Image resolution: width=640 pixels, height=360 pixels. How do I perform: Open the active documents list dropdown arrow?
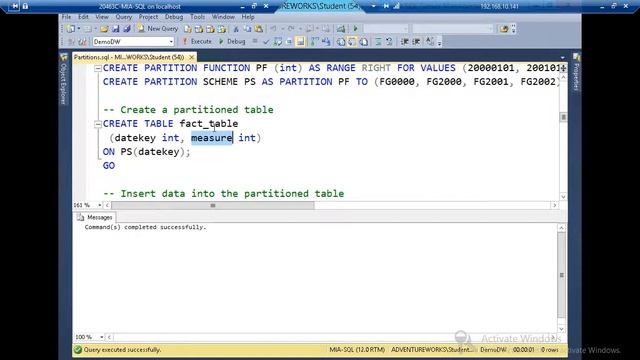click(x=562, y=58)
